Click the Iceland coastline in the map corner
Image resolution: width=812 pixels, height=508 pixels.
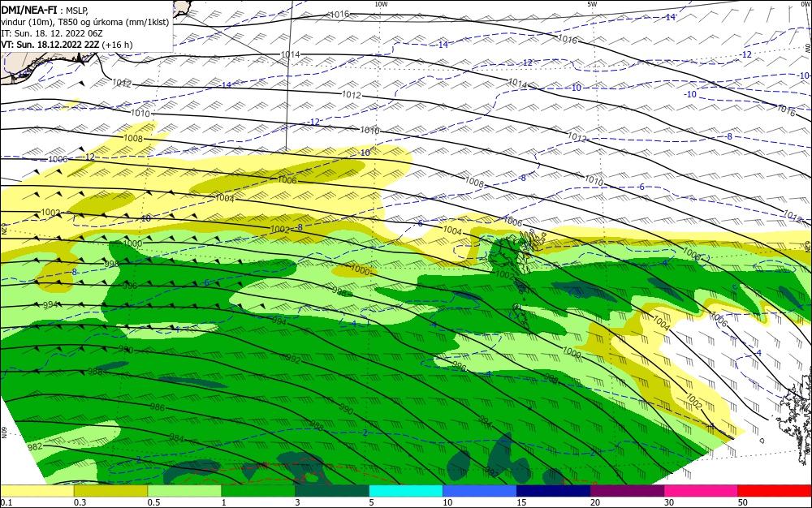pyautogui.click(x=50, y=67)
